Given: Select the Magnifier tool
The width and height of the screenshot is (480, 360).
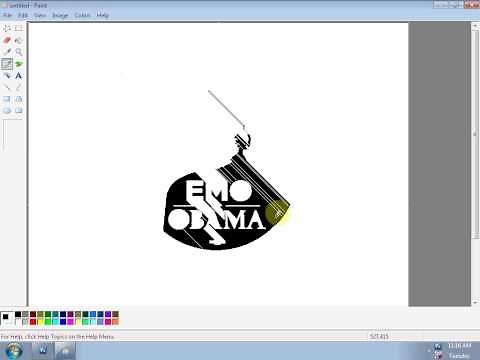Looking at the screenshot, I should coord(19,52).
